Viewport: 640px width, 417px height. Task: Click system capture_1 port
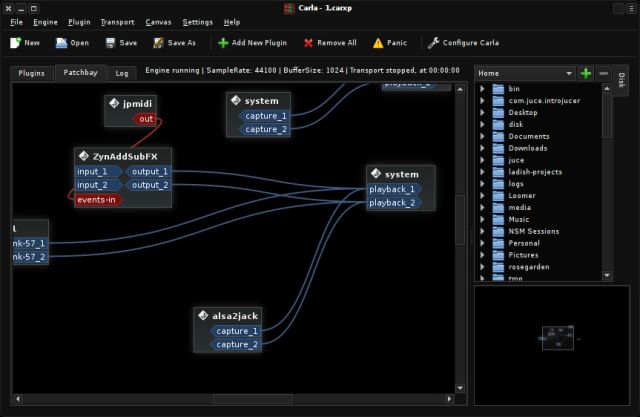coord(264,116)
